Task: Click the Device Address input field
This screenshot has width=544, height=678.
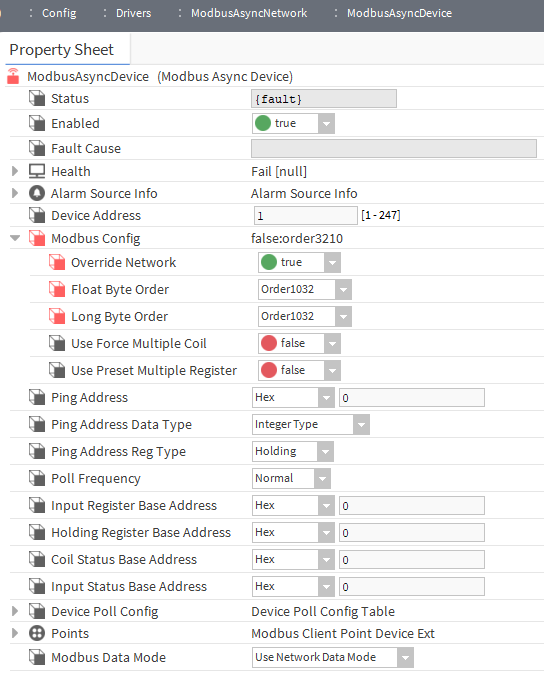Action: coord(306,215)
